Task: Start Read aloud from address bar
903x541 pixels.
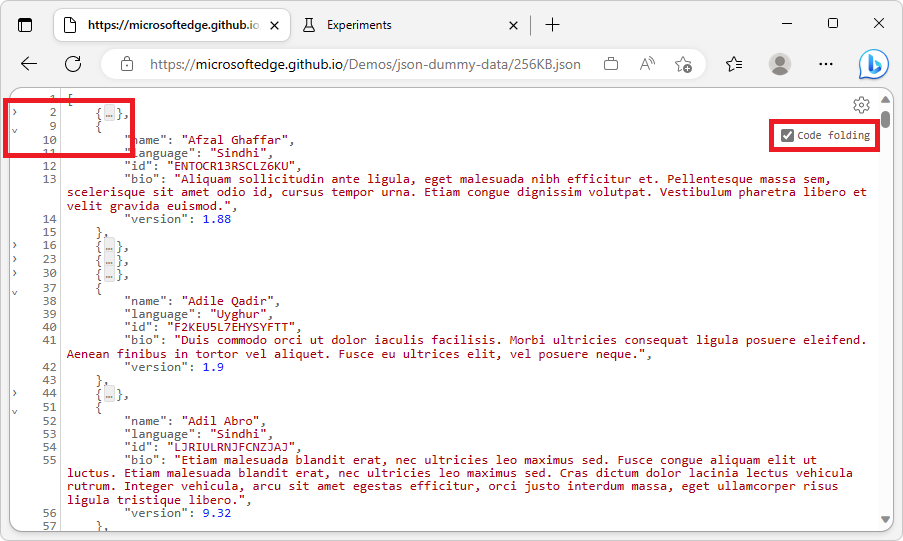Action: 647,64
